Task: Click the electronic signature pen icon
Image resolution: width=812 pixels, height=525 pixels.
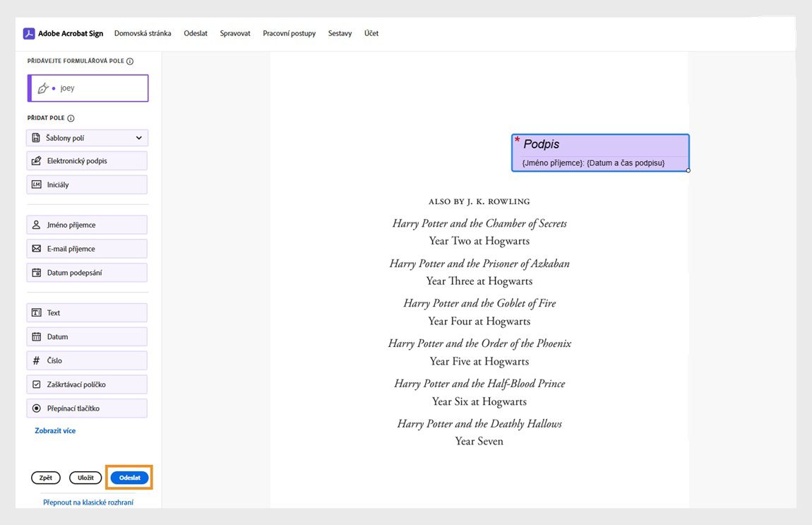Action: pyautogui.click(x=36, y=160)
